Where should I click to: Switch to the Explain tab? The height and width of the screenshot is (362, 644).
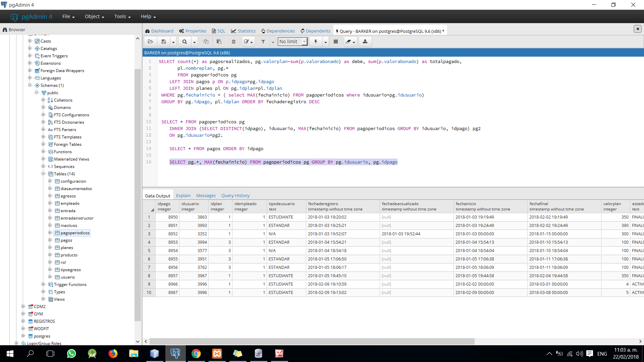tap(183, 195)
